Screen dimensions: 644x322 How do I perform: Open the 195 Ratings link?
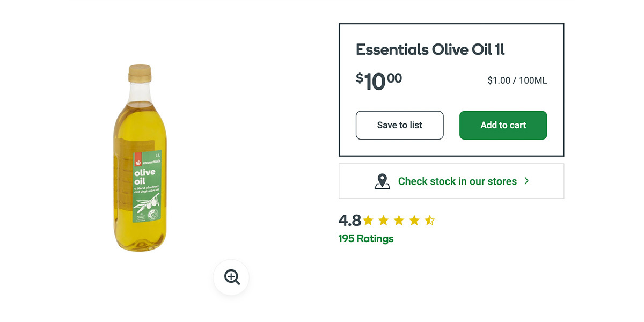click(366, 239)
